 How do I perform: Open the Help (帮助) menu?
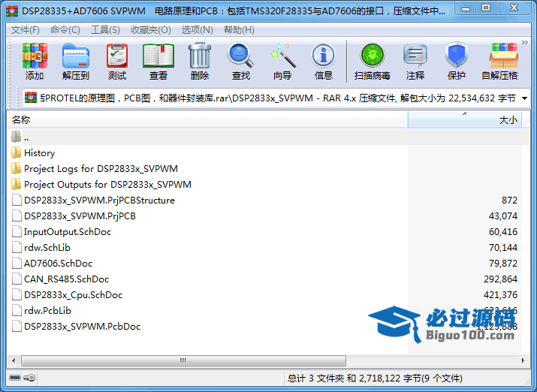(x=239, y=30)
